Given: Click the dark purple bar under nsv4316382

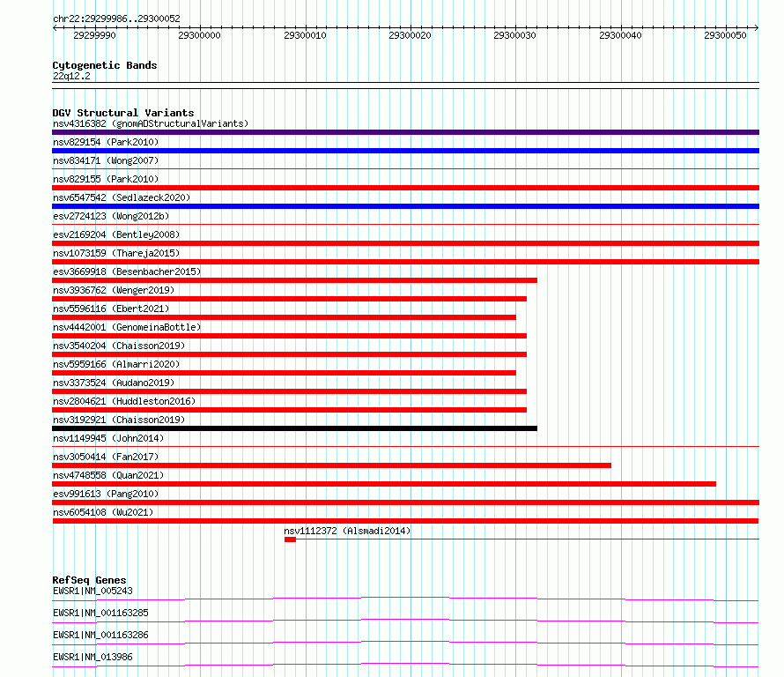Looking at the screenshot, I should tap(405, 132).
